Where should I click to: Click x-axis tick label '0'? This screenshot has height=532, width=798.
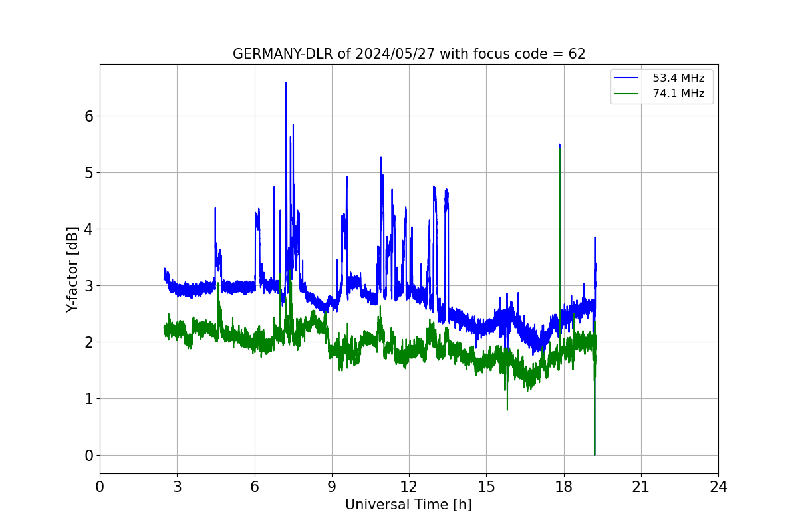(100, 487)
